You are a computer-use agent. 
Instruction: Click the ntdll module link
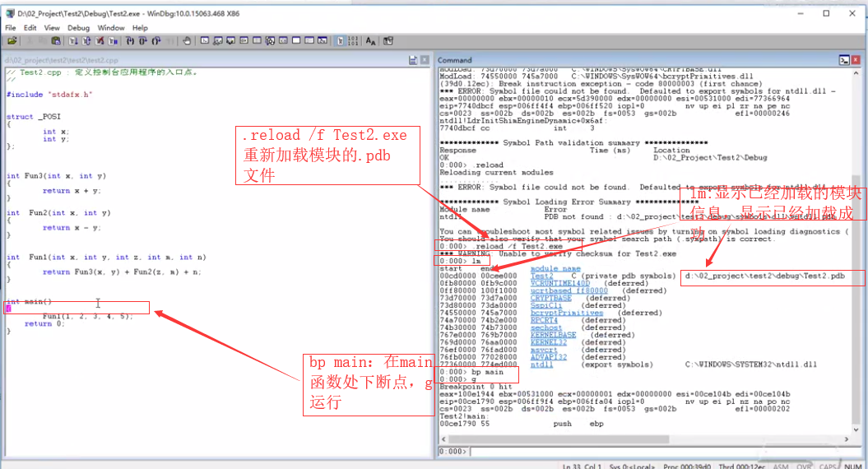[x=541, y=365]
